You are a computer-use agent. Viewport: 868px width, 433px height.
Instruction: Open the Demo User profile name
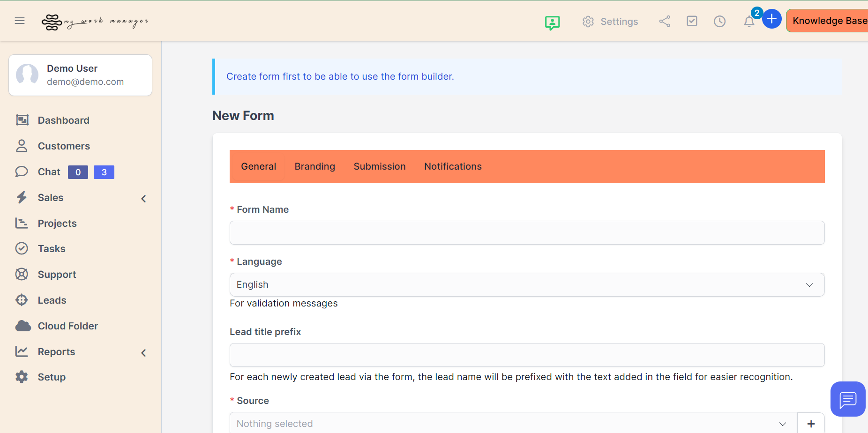click(x=72, y=68)
